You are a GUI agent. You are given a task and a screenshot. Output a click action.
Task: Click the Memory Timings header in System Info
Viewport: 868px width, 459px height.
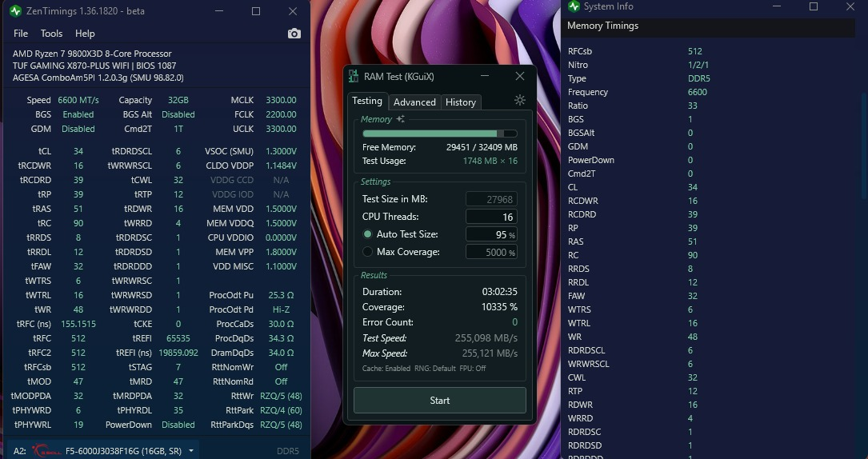[603, 26]
